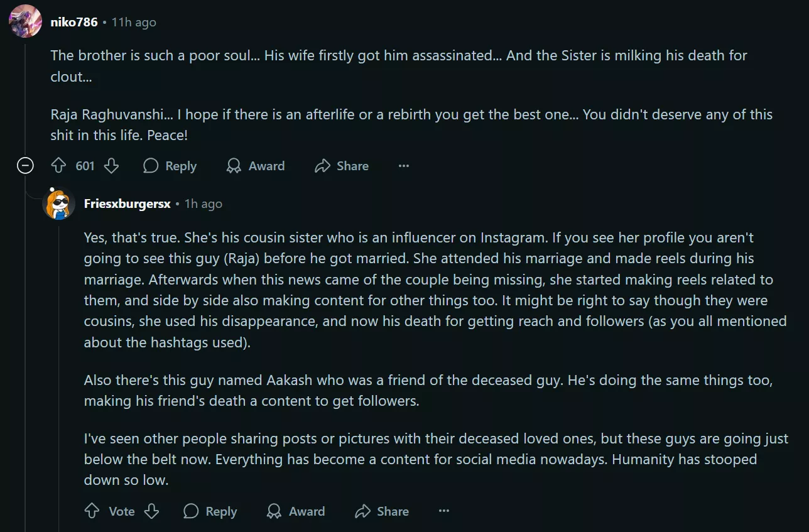
Task: Upvote niko786's comment
Action: tap(58, 166)
